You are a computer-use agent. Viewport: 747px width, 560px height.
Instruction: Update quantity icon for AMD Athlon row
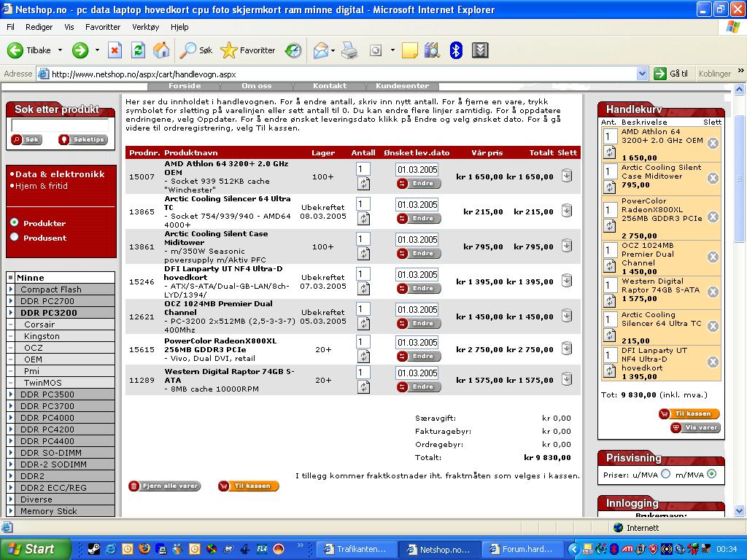coord(363,184)
